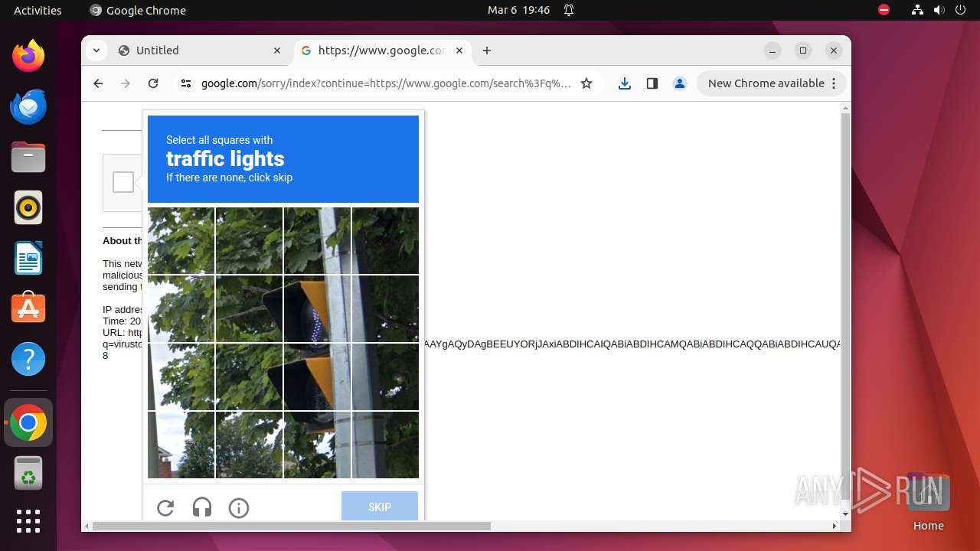The width and height of the screenshot is (980, 551).
Task: Click the horizontal page scrollbar
Action: point(291,526)
